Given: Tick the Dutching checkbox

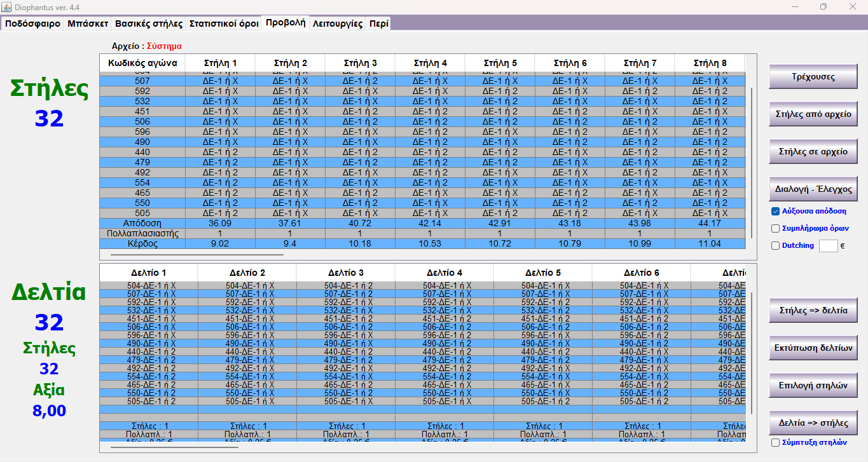Looking at the screenshot, I should 775,245.
